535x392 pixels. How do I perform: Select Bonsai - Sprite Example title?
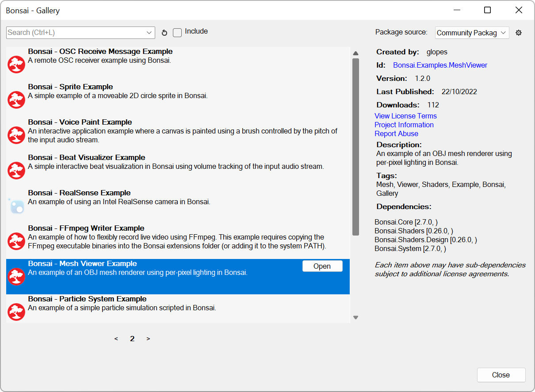pos(70,87)
